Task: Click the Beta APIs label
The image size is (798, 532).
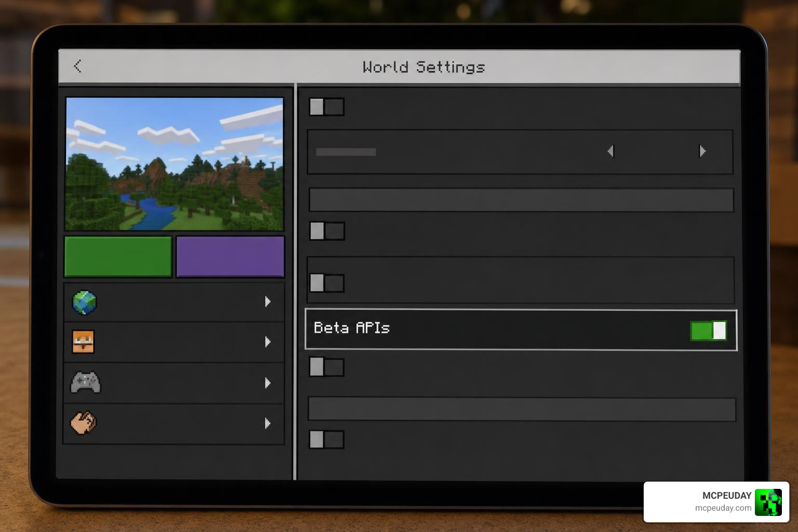Action: 352,328
